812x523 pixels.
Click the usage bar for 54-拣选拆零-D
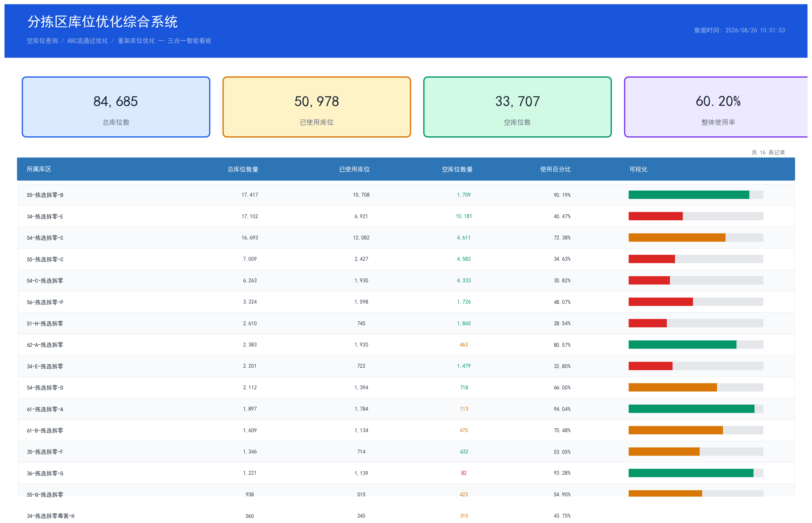pyautogui.click(x=695, y=388)
